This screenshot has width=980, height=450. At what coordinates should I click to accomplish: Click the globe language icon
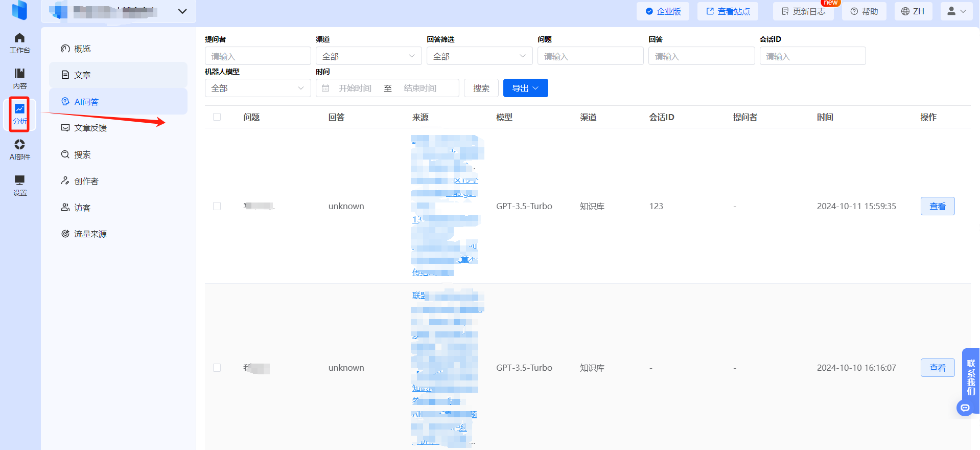pos(905,11)
